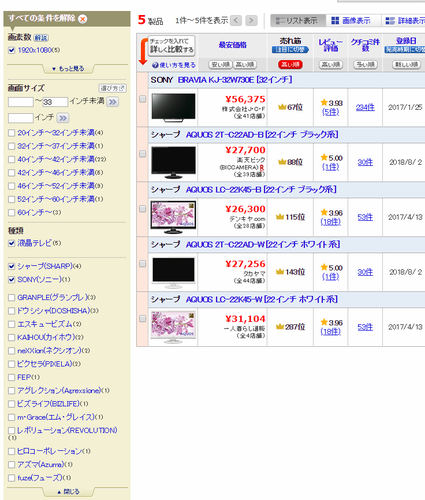
Task: Uncheck the シャープ(SHARP) maker filter
Action: [12, 266]
